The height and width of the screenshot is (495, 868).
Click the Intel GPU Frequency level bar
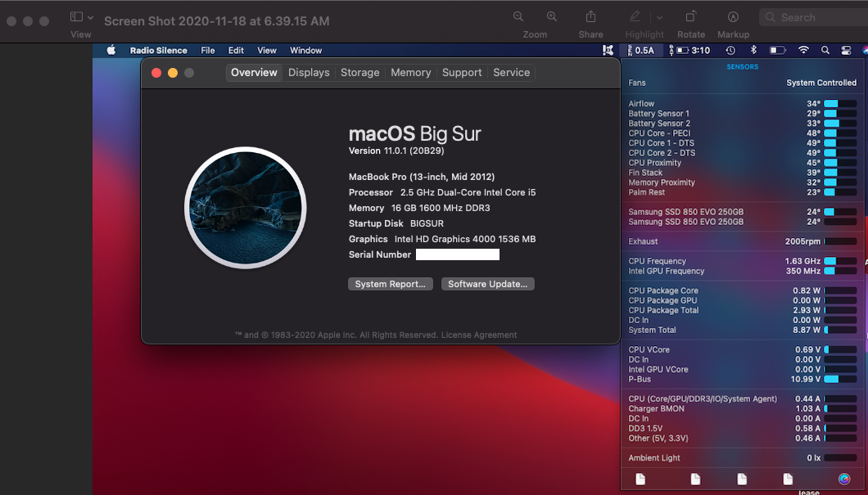pyautogui.click(x=840, y=271)
